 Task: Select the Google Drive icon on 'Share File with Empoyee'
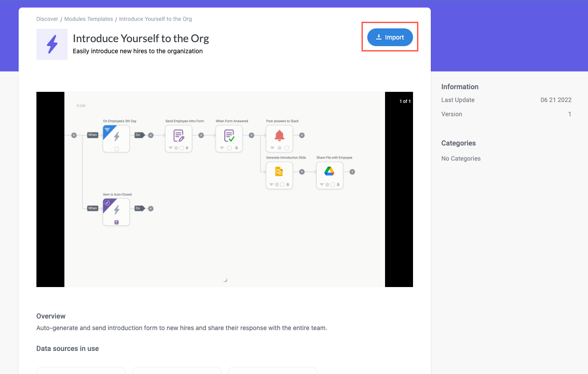point(330,172)
